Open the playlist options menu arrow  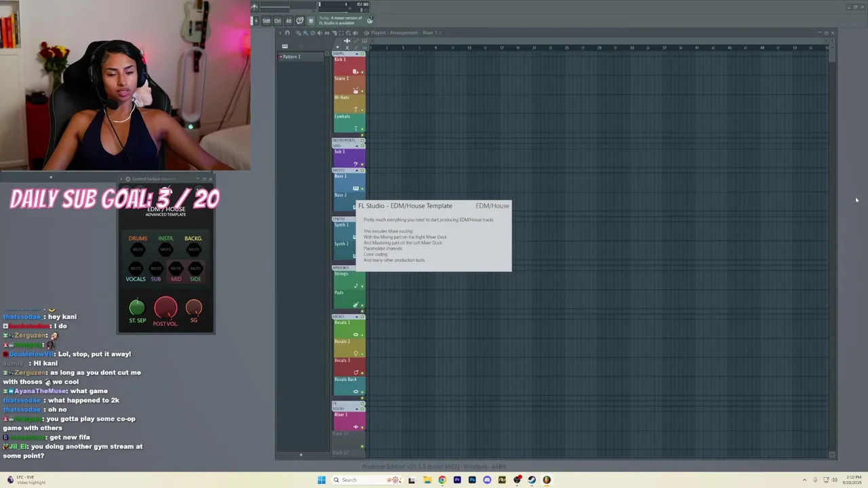tap(280, 33)
